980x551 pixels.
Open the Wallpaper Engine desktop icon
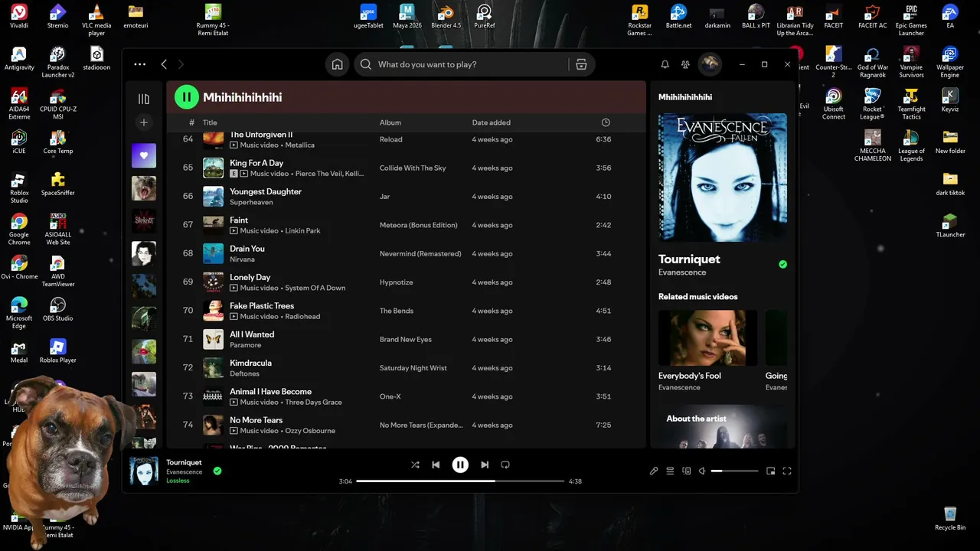click(950, 63)
